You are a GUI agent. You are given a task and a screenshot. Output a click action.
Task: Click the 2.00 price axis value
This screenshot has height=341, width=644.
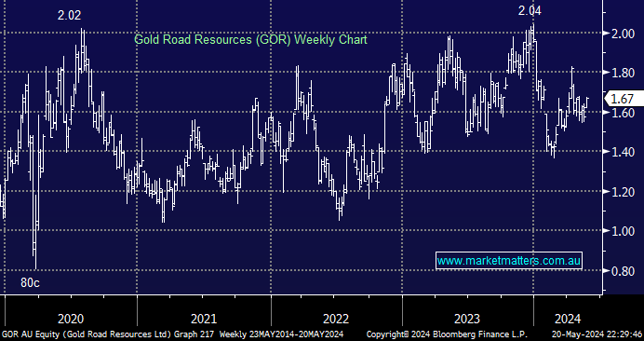click(623, 34)
